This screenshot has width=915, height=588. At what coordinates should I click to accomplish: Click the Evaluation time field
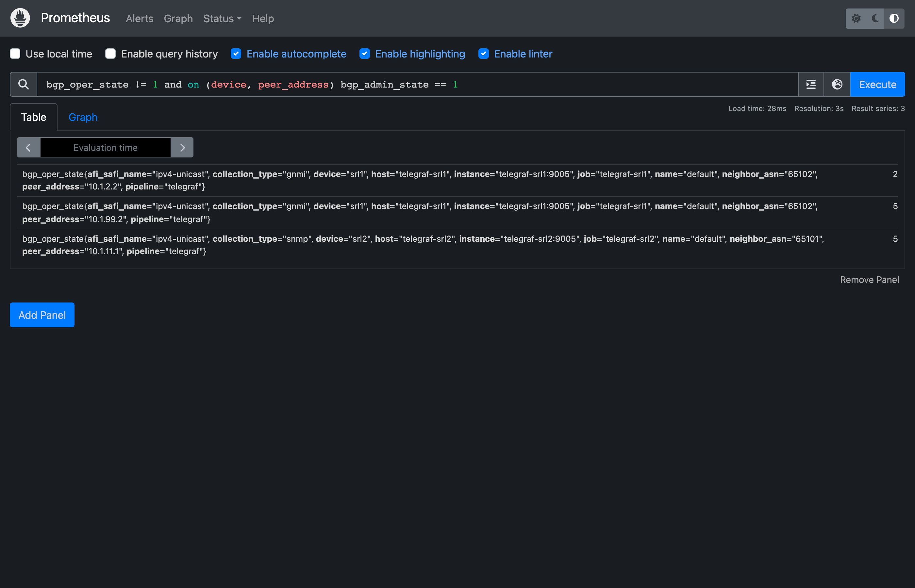(x=106, y=147)
